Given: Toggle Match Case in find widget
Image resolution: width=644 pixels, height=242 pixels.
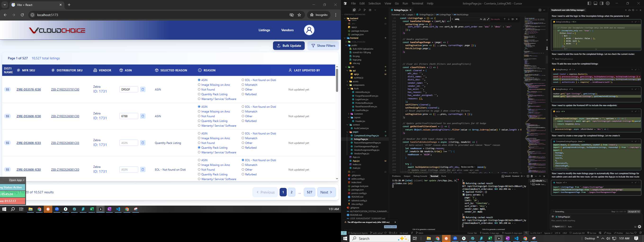Looking at the screenshot, I should 481,19.
